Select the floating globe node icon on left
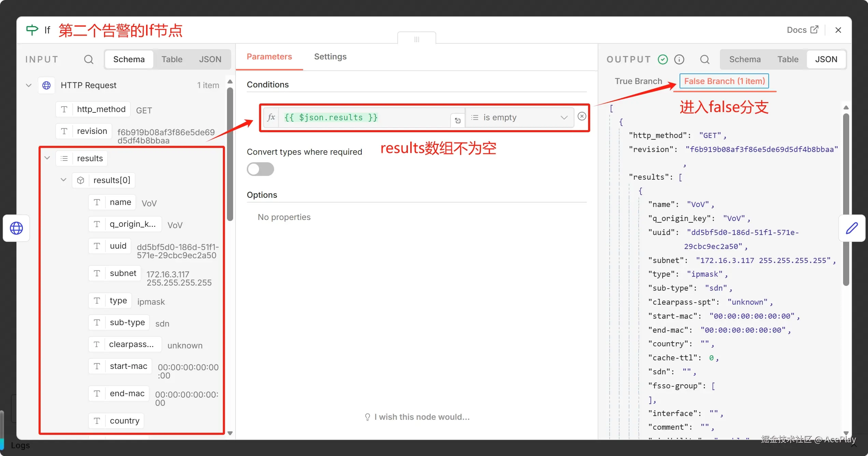The height and width of the screenshot is (456, 868). (16, 228)
